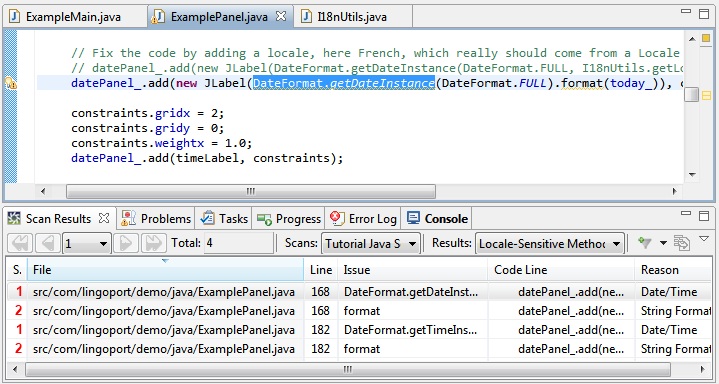This screenshot has width=719, height=384.
Task: Go to first page of results
Action: (x=20, y=243)
